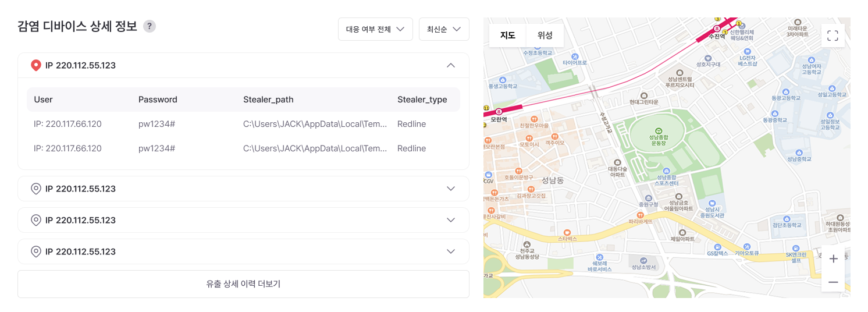The image size is (868, 312).
Task: Expand the last IP 220.112.55.123 row
Action: point(450,251)
